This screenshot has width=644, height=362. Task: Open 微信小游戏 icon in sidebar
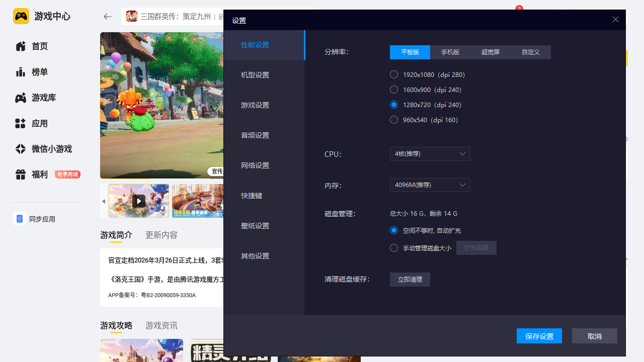(21, 149)
